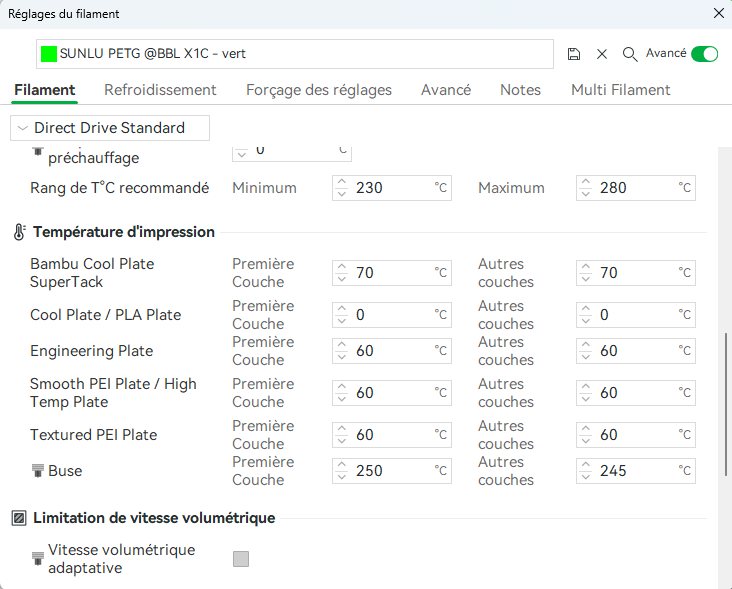Increase Buse Première Couche temperature with up arrow

[342, 465]
